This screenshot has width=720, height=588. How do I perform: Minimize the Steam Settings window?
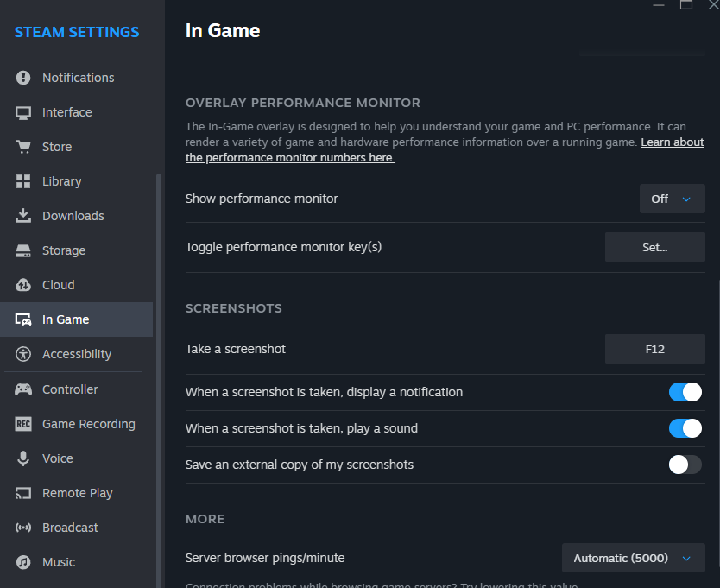(659, 4)
